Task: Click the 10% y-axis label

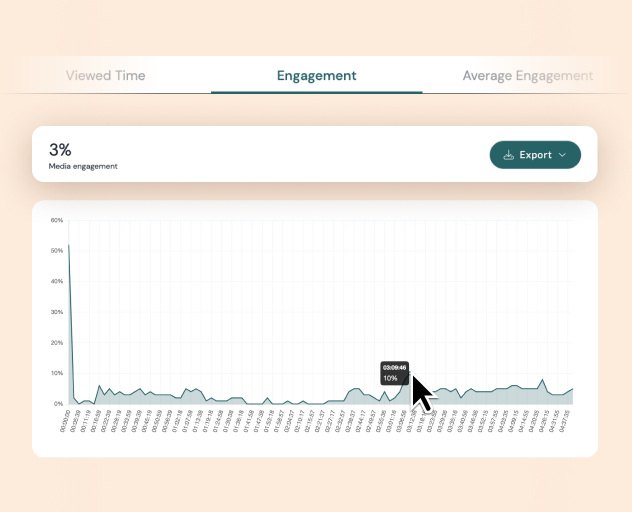Action: [x=56, y=373]
